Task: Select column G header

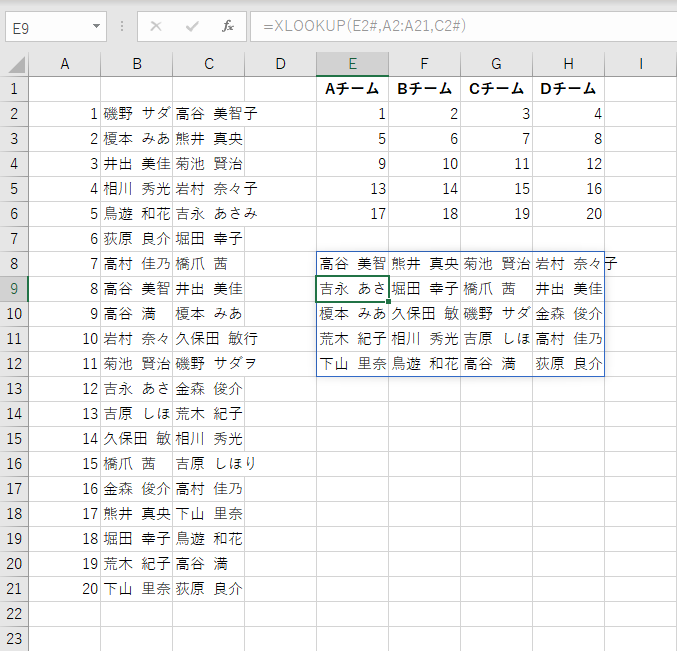Action: [x=497, y=64]
